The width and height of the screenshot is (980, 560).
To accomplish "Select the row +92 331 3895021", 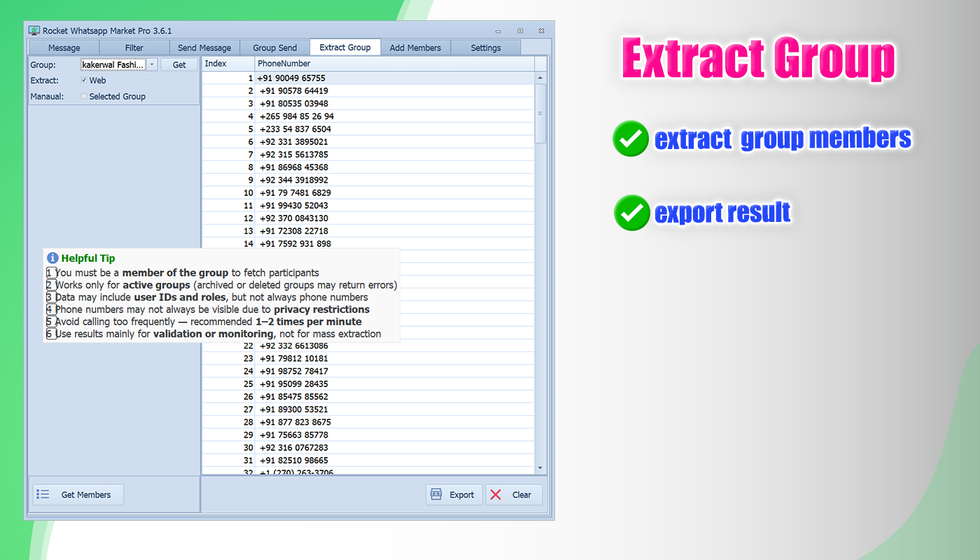I will click(368, 142).
